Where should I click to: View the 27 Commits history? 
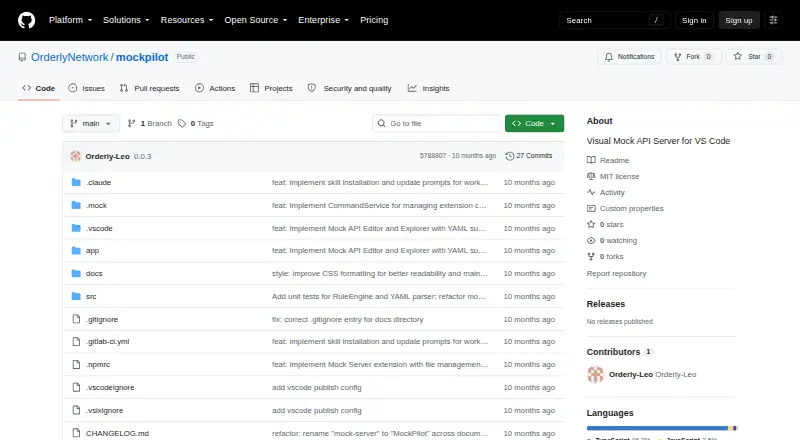click(529, 156)
